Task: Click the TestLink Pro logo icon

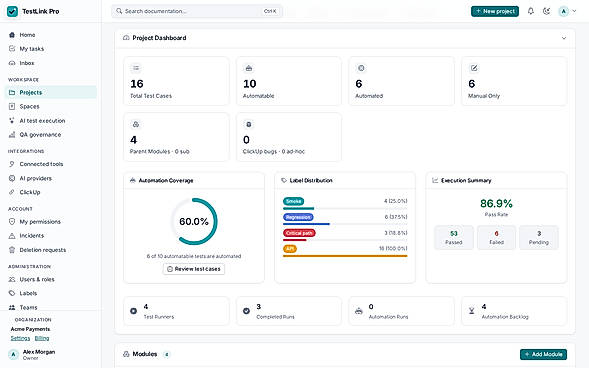Action: point(12,11)
